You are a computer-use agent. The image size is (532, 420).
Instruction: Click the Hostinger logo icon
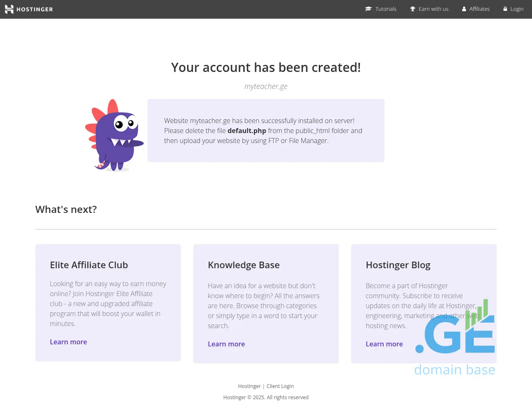pos(9,9)
